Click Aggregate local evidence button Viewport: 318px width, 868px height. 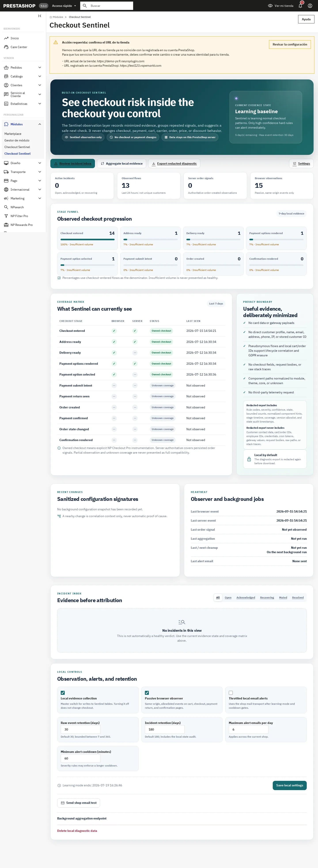point(121,163)
